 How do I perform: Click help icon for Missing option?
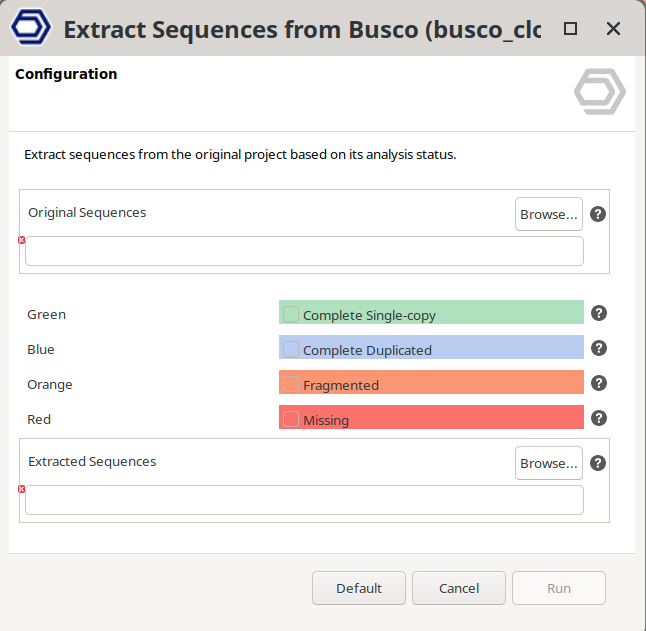(x=599, y=418)
